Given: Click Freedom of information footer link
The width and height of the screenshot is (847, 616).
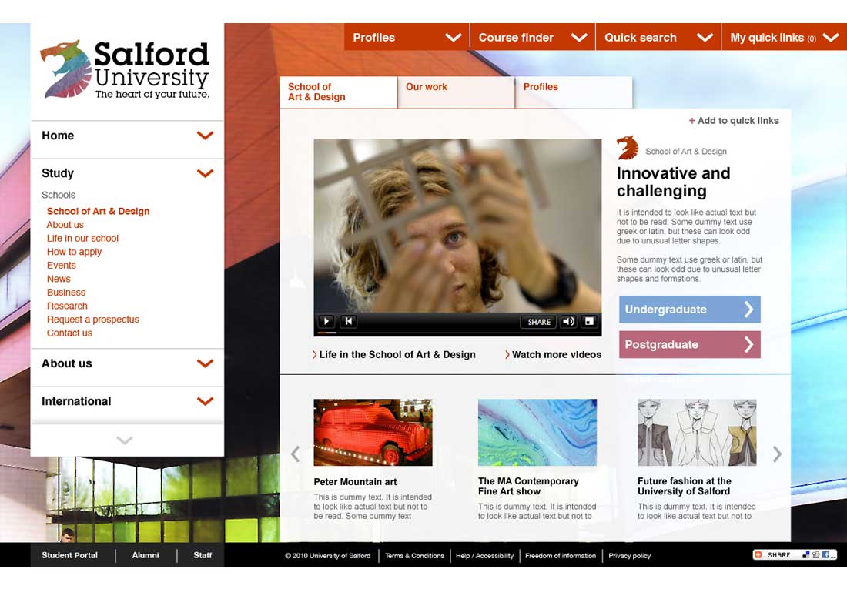Looking at the screenshot, I should [x=561, y=555].
